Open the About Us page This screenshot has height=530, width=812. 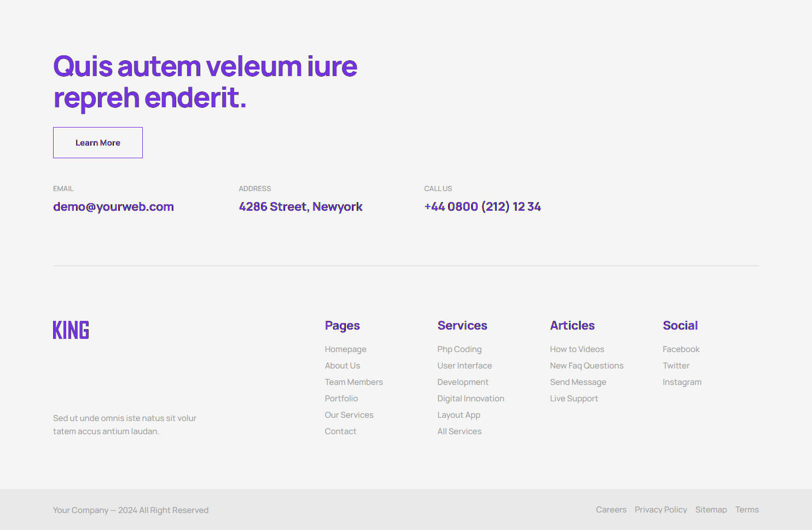click(x=342, y=365)
